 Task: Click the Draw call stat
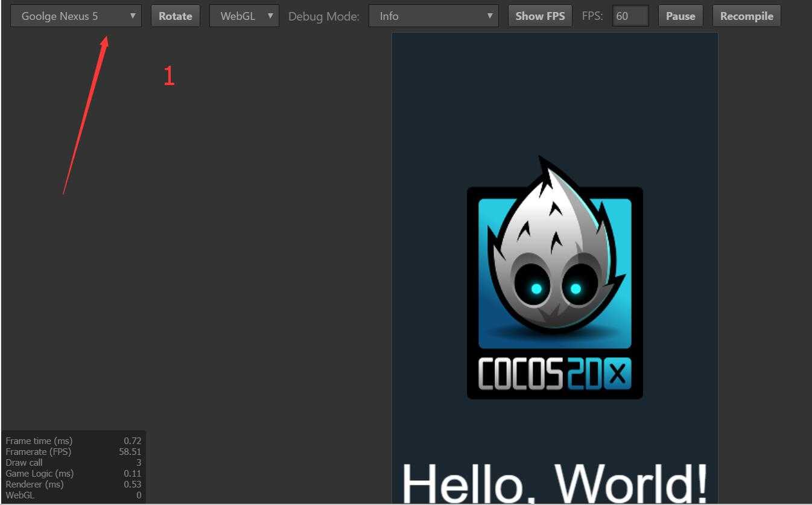[x=24, y=463]
